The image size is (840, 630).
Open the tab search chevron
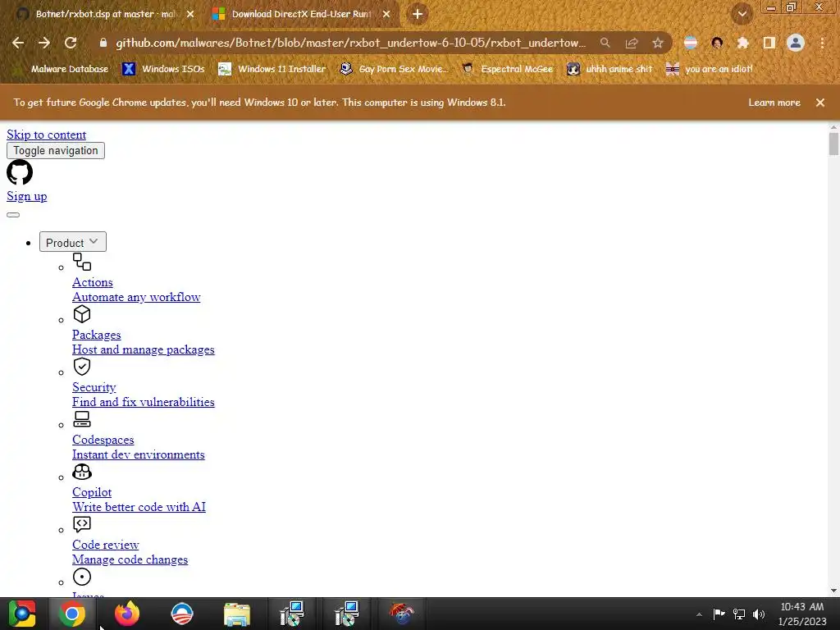(742, 14)
